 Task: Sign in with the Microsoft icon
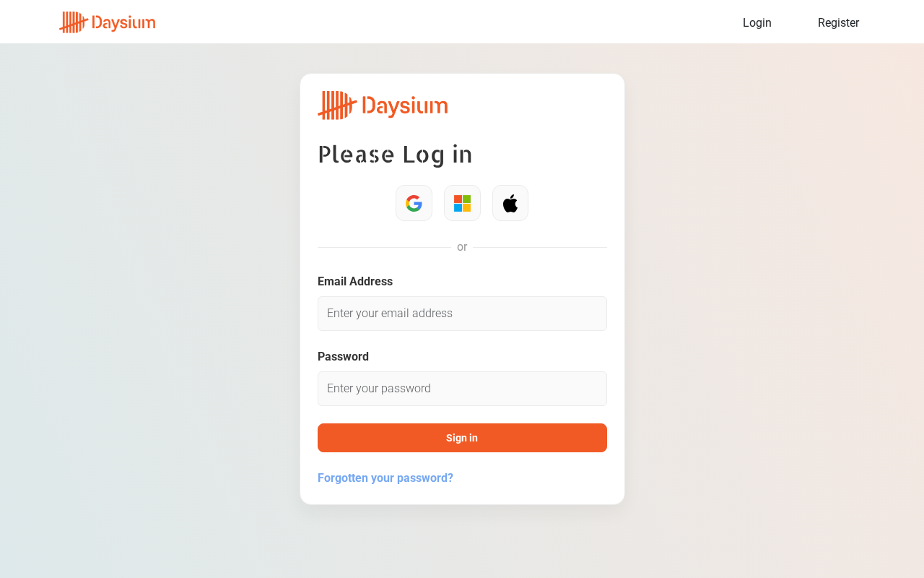pos(462,203)
